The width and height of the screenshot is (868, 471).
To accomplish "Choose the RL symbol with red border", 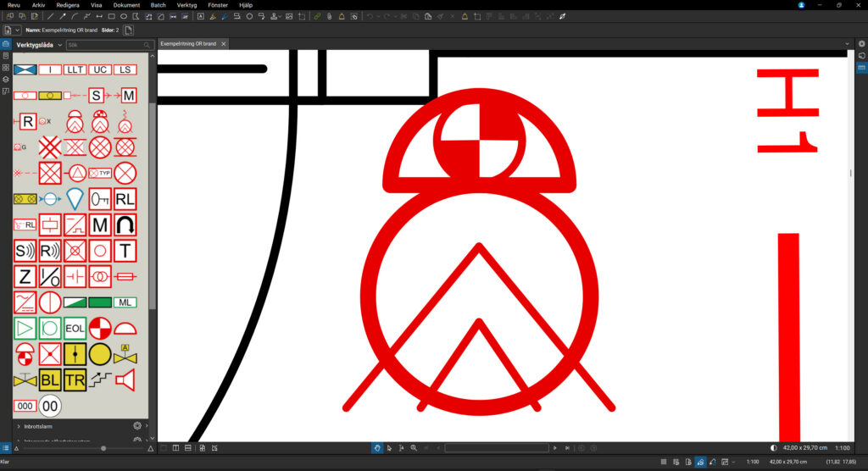I will pos(125,199).
